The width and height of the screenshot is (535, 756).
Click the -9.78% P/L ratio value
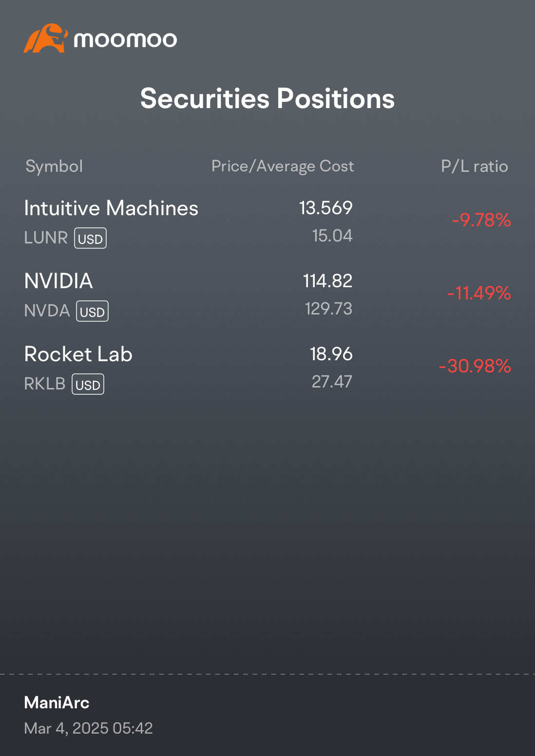[481, 220]
